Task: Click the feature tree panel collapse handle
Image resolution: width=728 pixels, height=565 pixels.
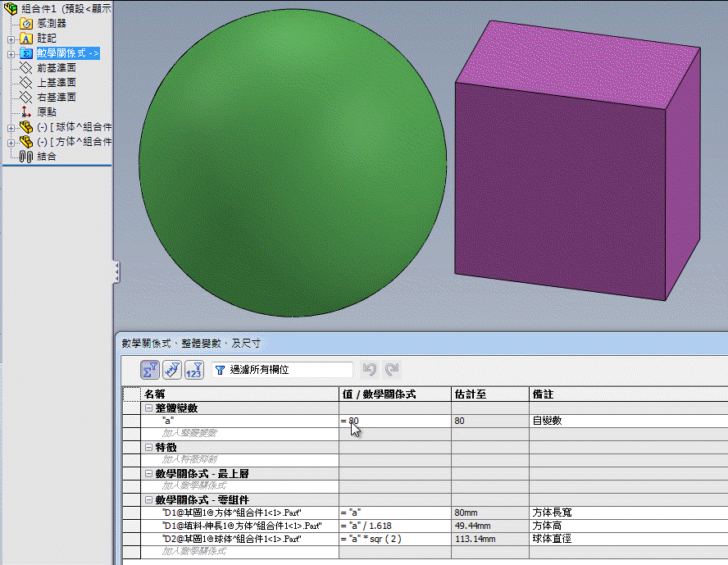Action: point(116,272)
